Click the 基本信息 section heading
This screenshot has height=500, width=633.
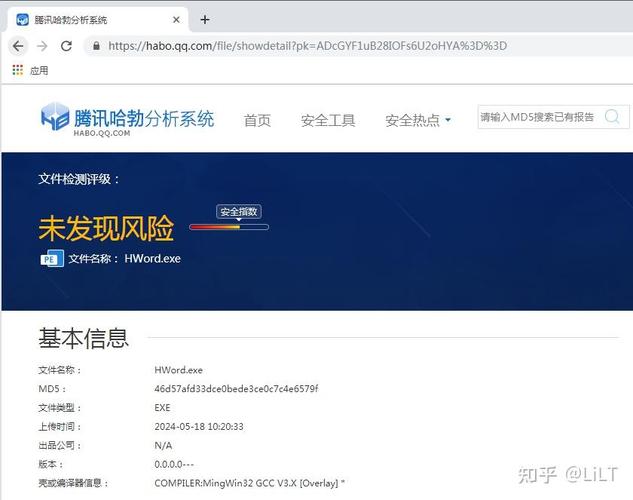point(84,338)
